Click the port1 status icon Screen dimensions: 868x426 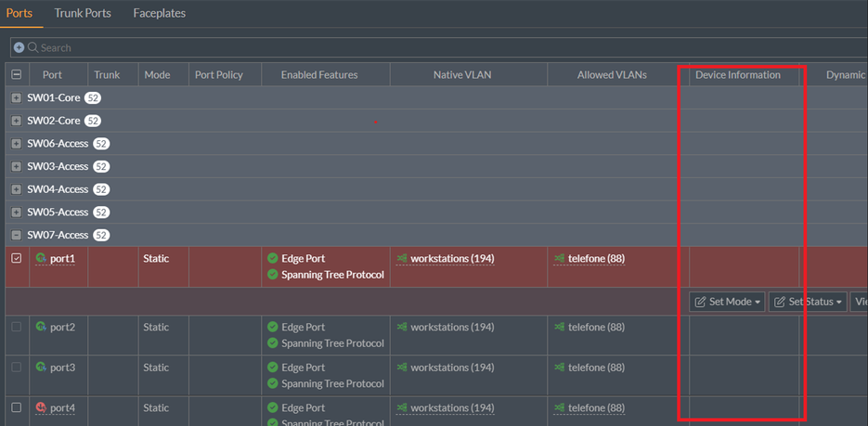tap(41, 258)
